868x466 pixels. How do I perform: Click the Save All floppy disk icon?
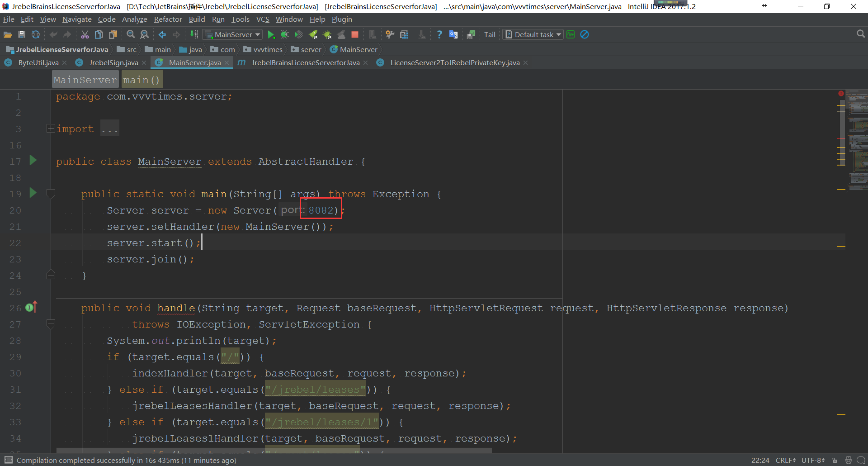pos(21,35)
